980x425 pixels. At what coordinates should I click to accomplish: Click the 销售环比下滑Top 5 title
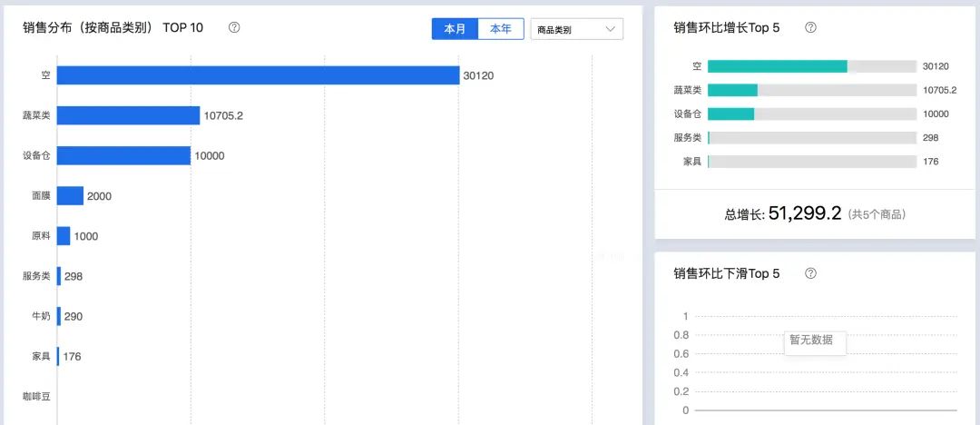click(x=727, y=273)
